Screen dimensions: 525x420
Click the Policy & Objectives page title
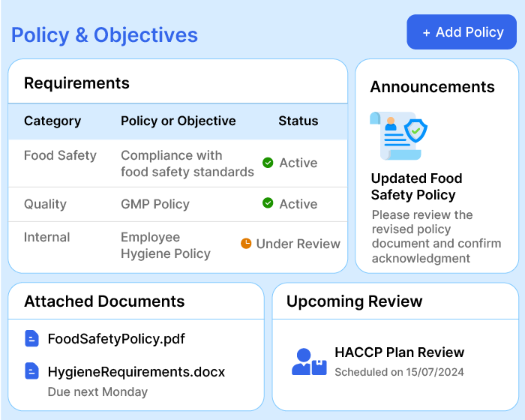point(104,35)
